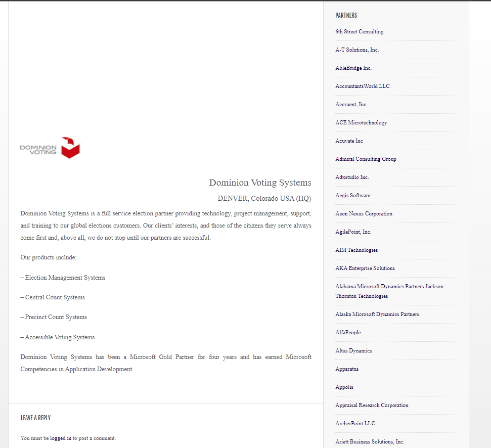Viewport: 491px width, 448px height.
Task: Open A-T Solutions, Inc. partner link
Action: pyautogui.click(x=357, y=50)
